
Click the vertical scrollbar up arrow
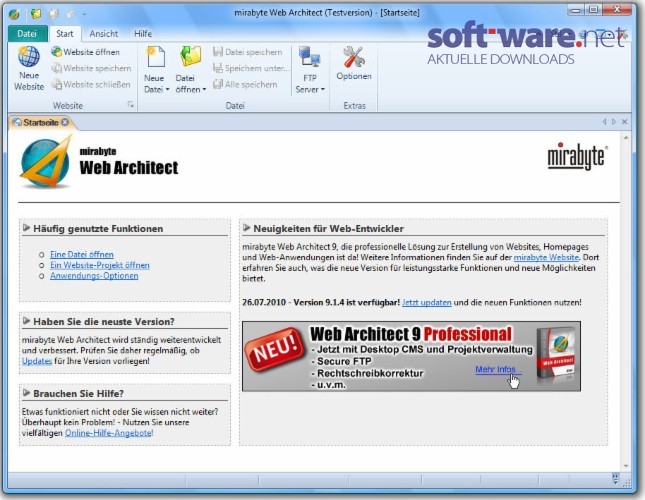(x=626, y=138)
